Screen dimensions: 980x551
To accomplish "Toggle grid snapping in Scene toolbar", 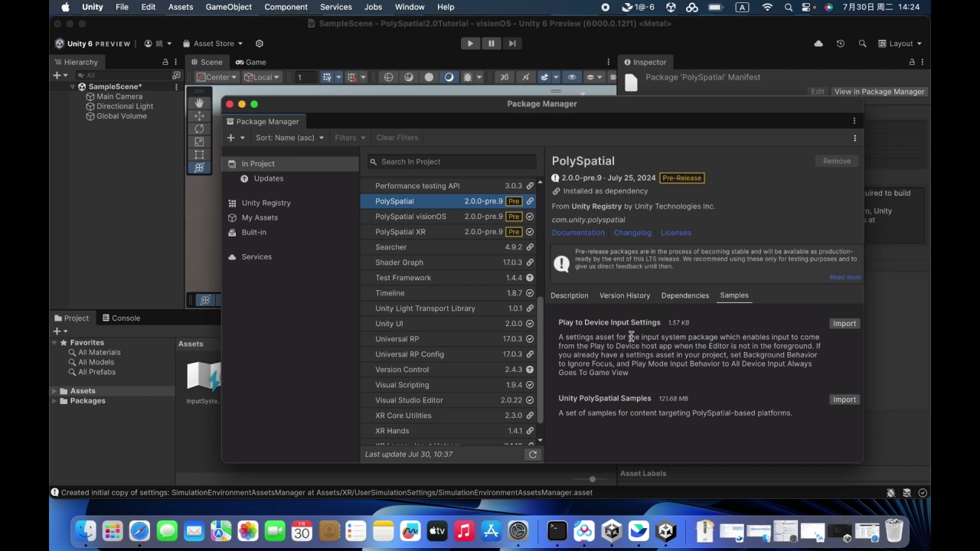I will (351, 77).
